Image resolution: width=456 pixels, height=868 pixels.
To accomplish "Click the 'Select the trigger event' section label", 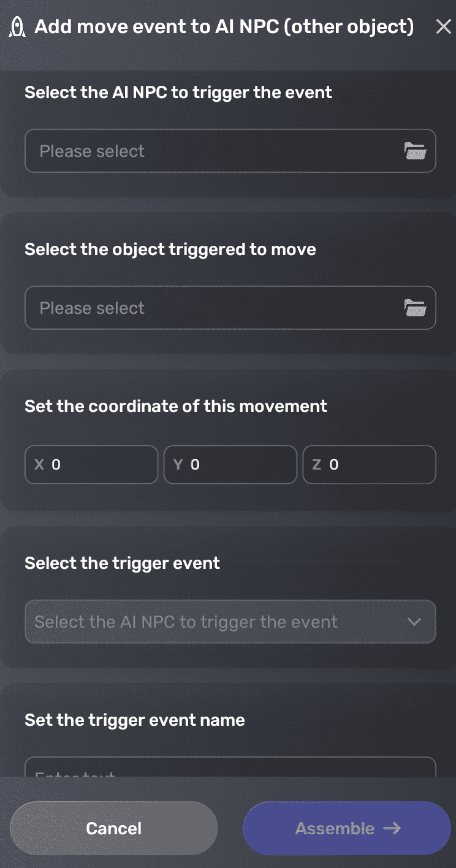I will [121, 563].
